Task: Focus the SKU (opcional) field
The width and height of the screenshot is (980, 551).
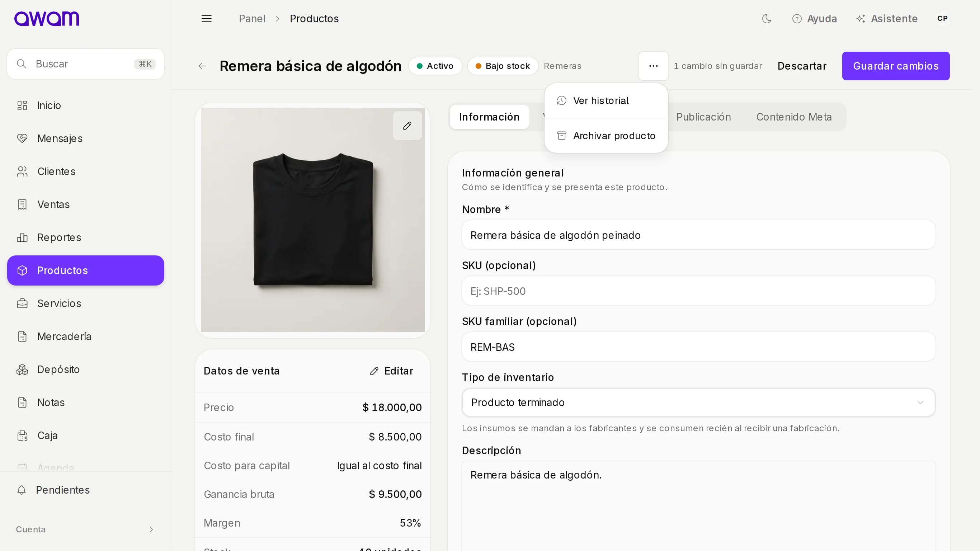Action: [x=698, y=291]
